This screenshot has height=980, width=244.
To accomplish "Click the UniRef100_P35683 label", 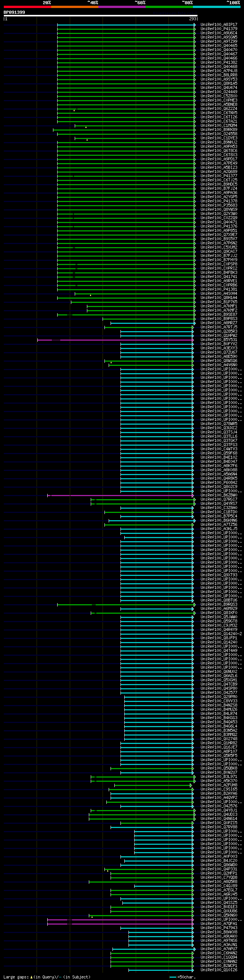I will [219, 205].
